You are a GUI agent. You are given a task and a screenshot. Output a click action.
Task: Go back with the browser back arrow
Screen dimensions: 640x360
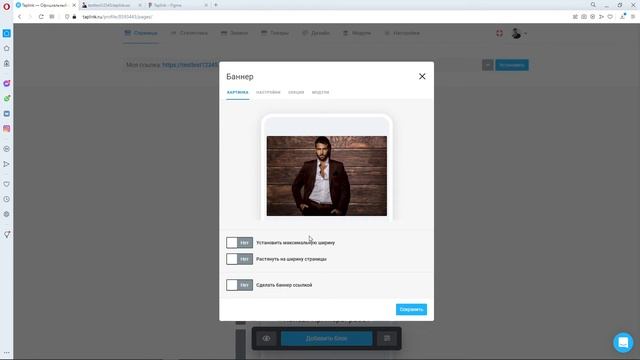tap(19, 17)
